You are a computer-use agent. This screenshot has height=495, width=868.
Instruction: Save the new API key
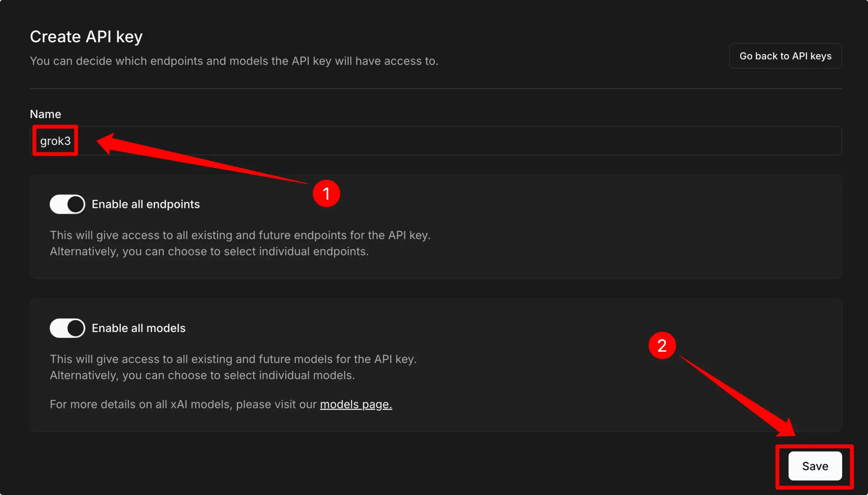point(815,466)
